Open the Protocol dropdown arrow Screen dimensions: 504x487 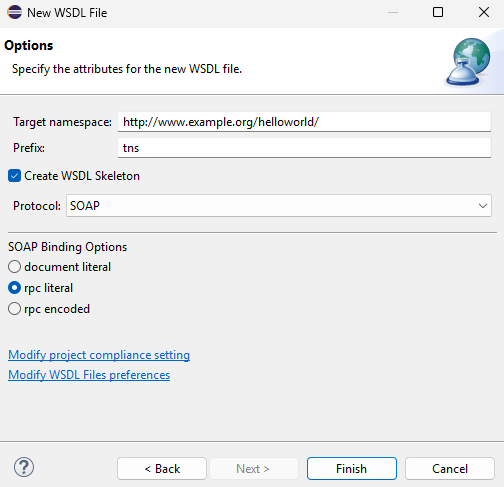[483, 206]
